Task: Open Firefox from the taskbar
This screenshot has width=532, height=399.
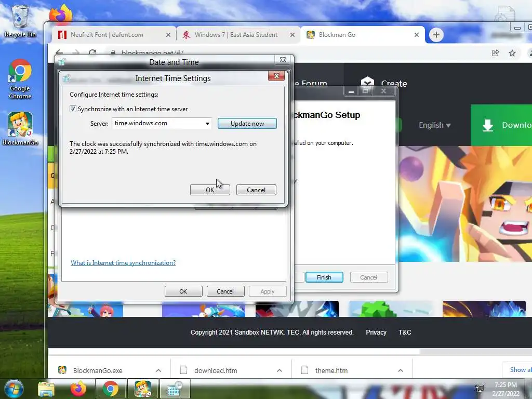Action: click(78, 389)
